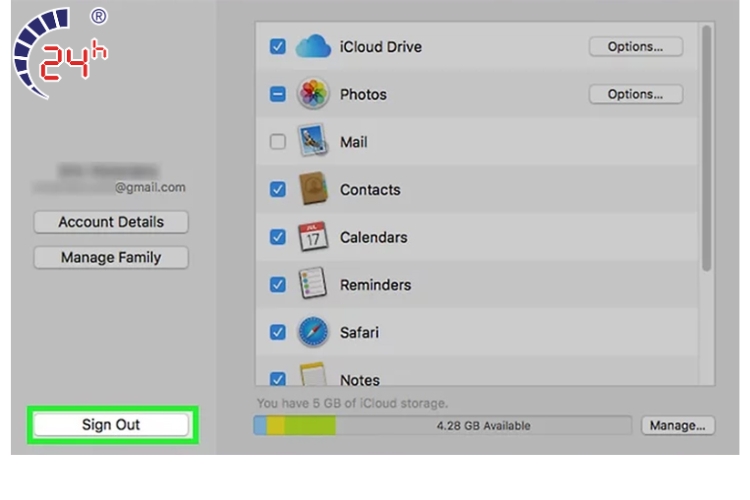Toggle the Notes checkbox
The width and height of the screenshot is (750, 500).
click(278, 378)
